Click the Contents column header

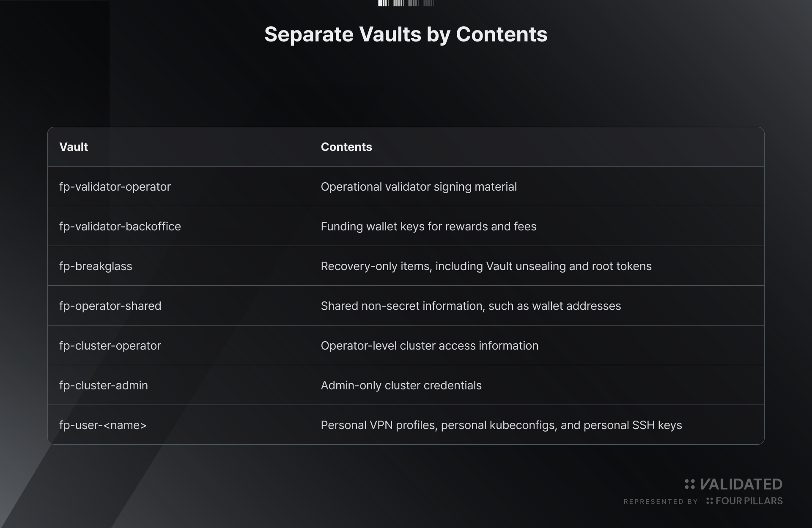[x=346, y=147]
